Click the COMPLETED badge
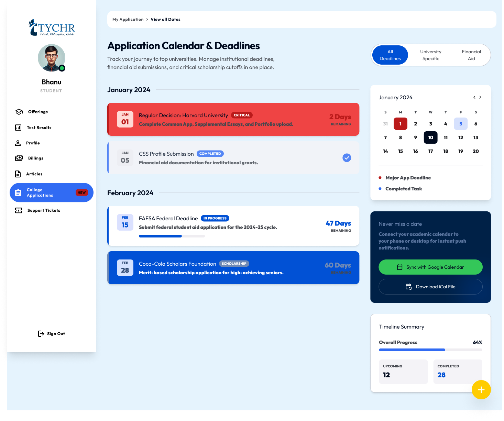Viewport: 504px width, 421px height. point(210,154)
